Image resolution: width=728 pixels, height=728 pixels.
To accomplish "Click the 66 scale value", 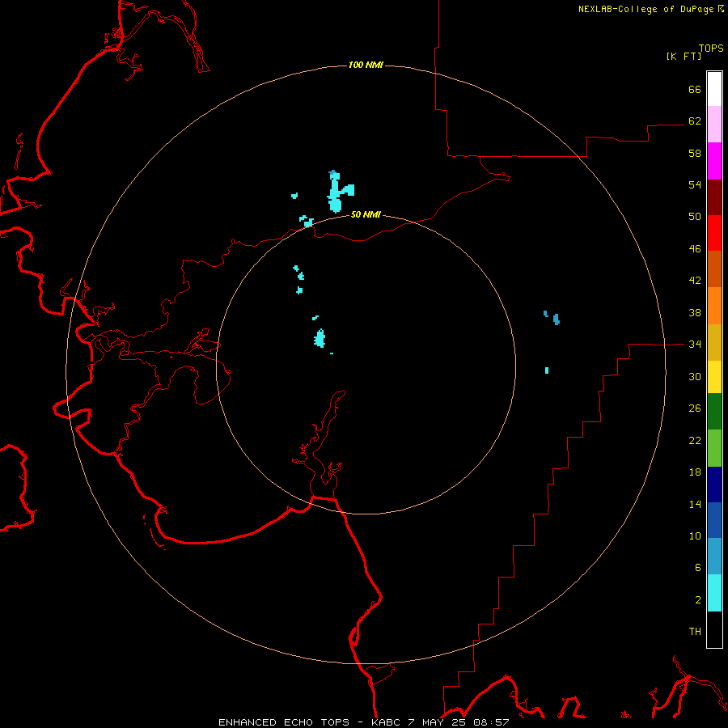I will pyautogui.click(x=695, y=89).
